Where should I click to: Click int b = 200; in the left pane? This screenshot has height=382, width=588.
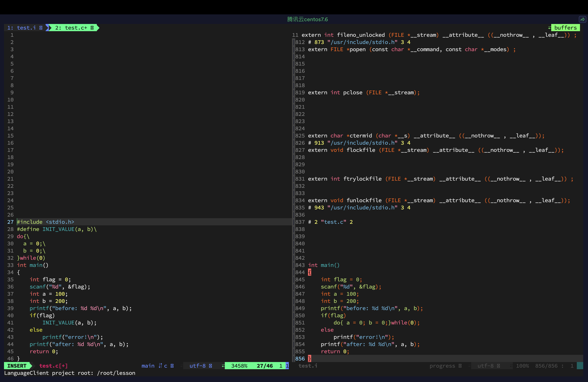point(49,301)
